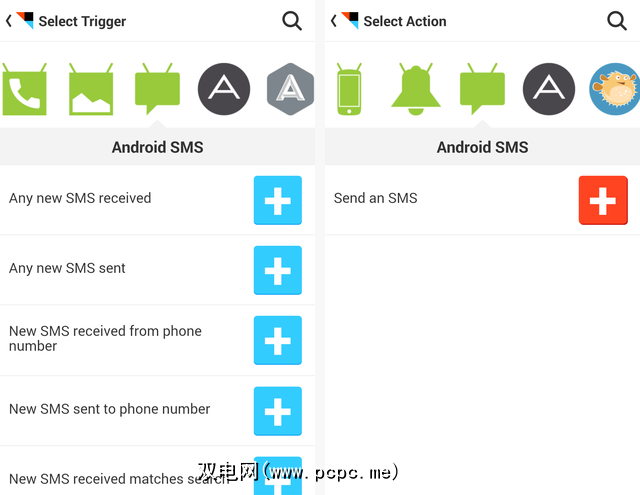
Task: Pick dark circular App.net trigger channel
Action: click(x=224, y=89)
